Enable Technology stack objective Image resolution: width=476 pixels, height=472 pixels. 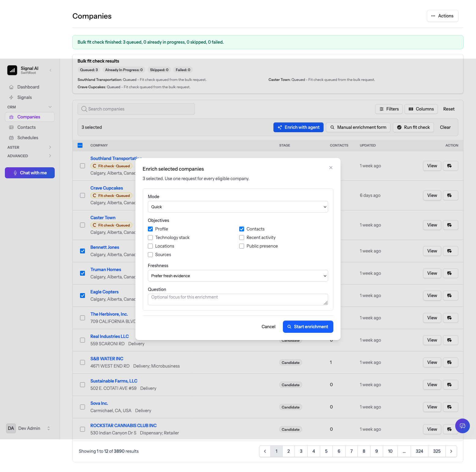click(150, 238)
